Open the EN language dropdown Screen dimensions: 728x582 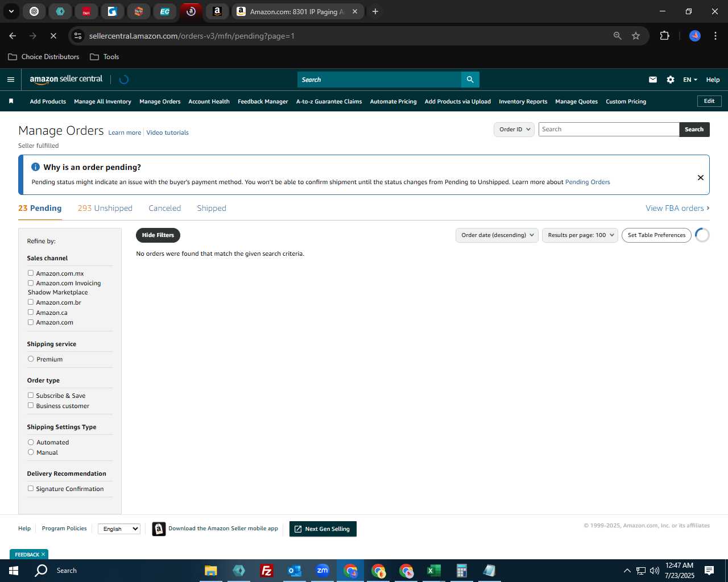point(690,80)
